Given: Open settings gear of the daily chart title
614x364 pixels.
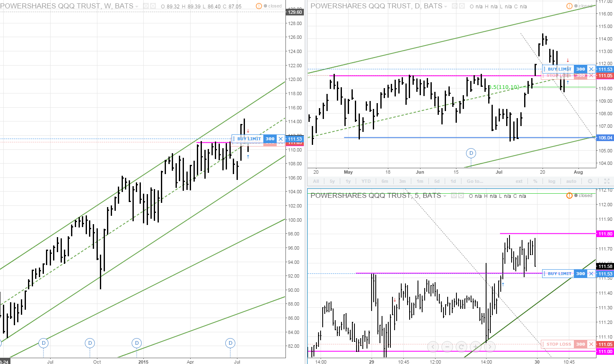Looking at the screenshot, I should [461, 6].
